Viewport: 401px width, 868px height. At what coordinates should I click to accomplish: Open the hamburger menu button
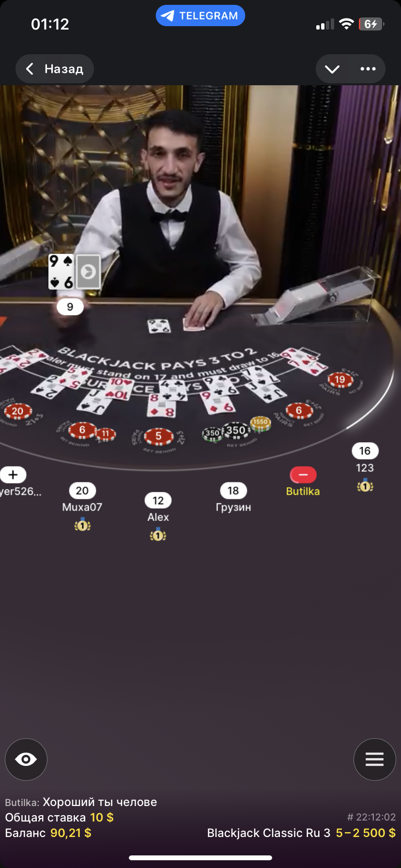tap(374, 759)
